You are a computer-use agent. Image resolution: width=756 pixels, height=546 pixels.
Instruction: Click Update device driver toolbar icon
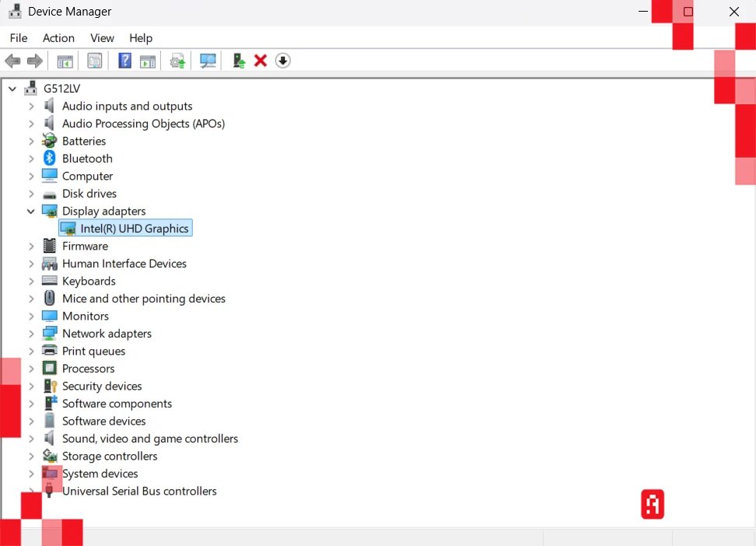(x=177, y=61)
